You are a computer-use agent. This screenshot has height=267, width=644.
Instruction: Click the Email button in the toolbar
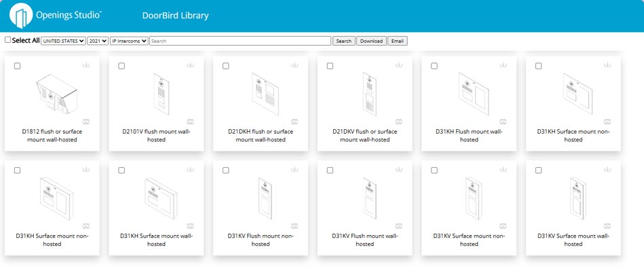398,41
